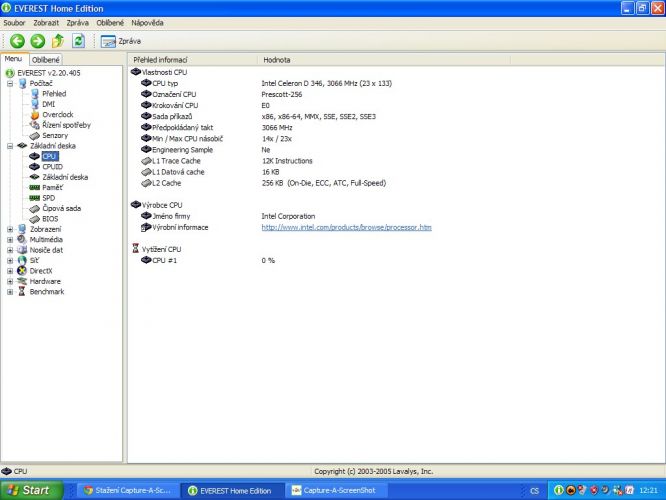Switch to Stažení Capture-A-Sc... taskbar button
This screenshot has width=666, height=500.
pos(128,491)
